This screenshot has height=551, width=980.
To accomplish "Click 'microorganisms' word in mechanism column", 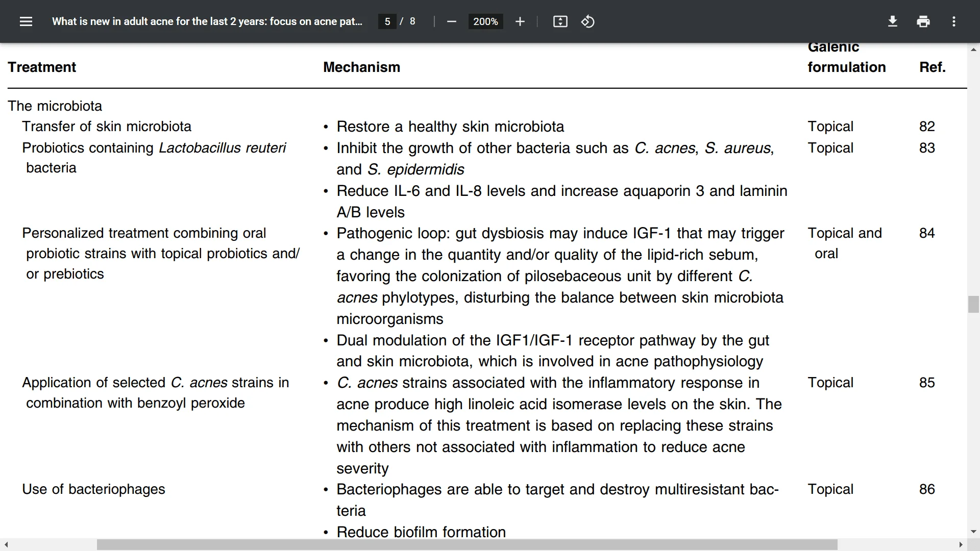I will pyautogui.click(x=390, y=318).
